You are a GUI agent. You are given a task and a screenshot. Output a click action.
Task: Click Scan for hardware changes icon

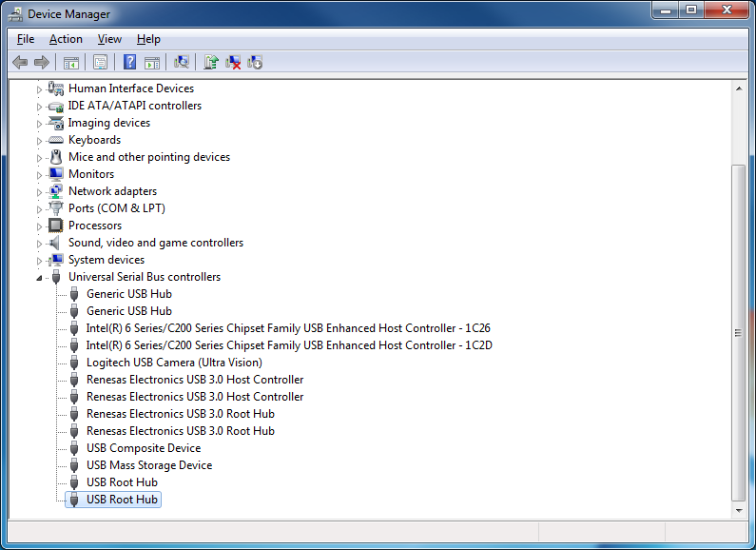182,63
